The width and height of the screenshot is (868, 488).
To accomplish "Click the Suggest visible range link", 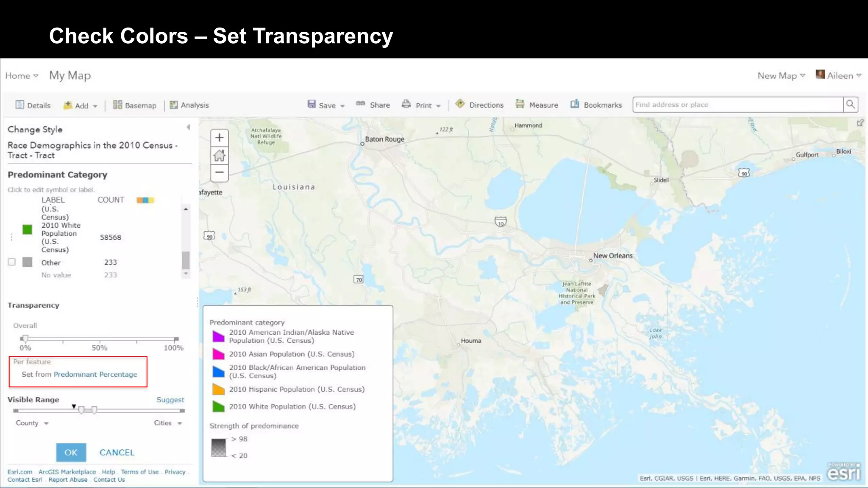I will (x=170, y=400).
